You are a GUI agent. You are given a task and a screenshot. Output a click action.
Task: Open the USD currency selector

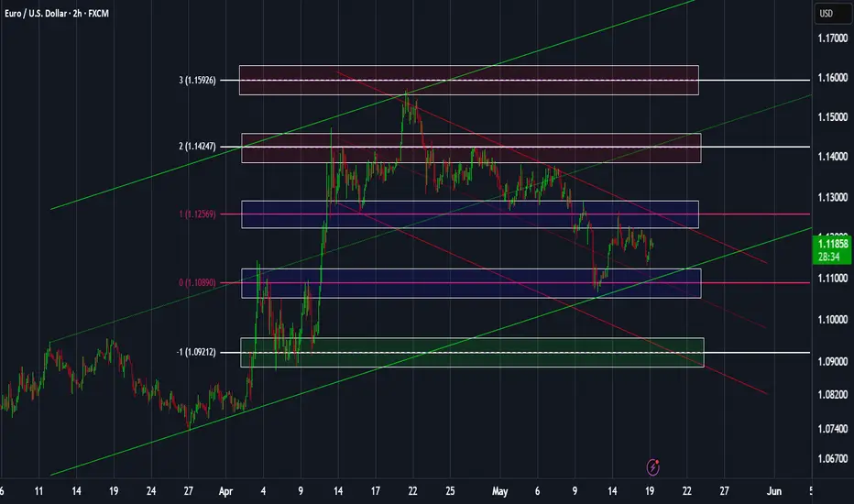832,14
